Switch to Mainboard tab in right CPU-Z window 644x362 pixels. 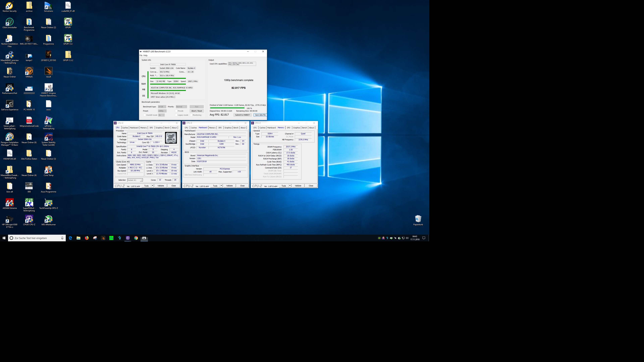(272, 128)
